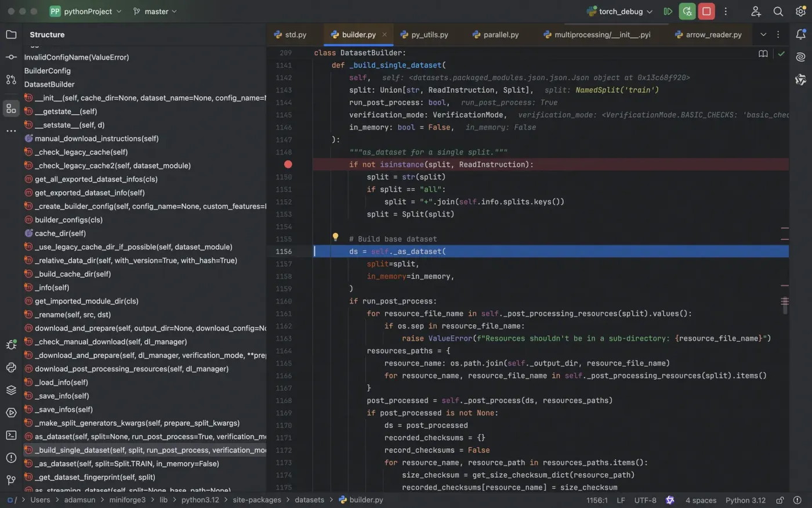The image size is (812, 508).
Task: Open the Debug tool window
Action: 11,345
